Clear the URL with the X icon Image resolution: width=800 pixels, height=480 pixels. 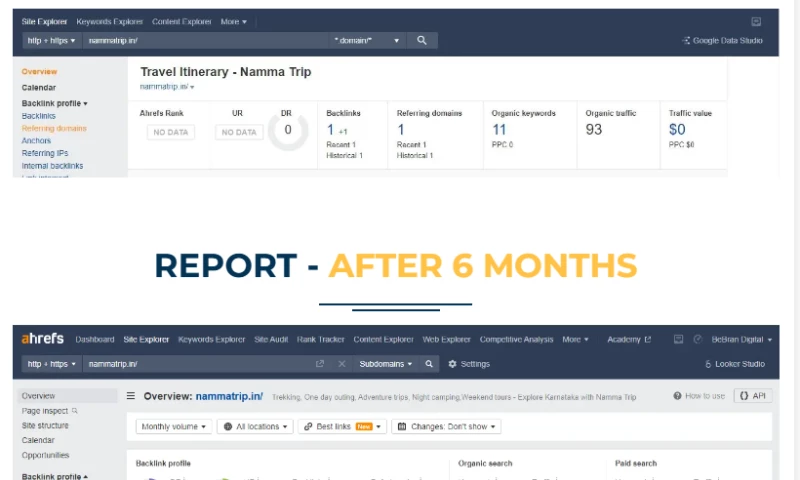(341, 364)
